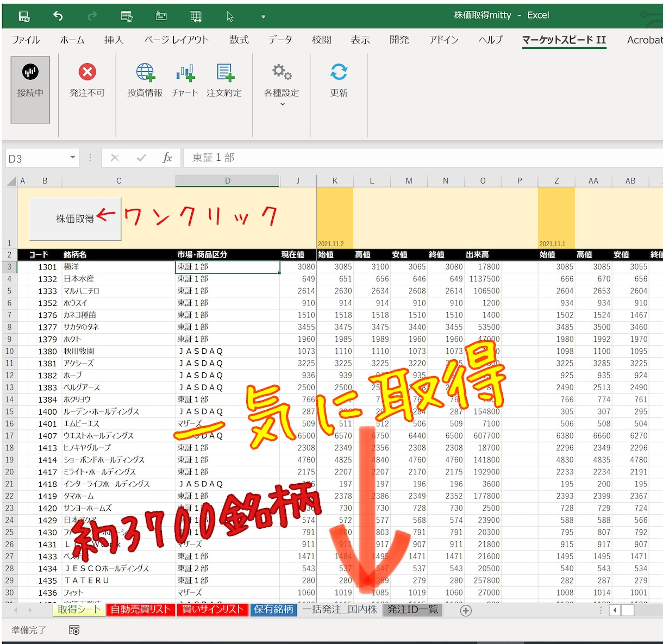Open the ファイル menu tab

(x=26, y=40)
